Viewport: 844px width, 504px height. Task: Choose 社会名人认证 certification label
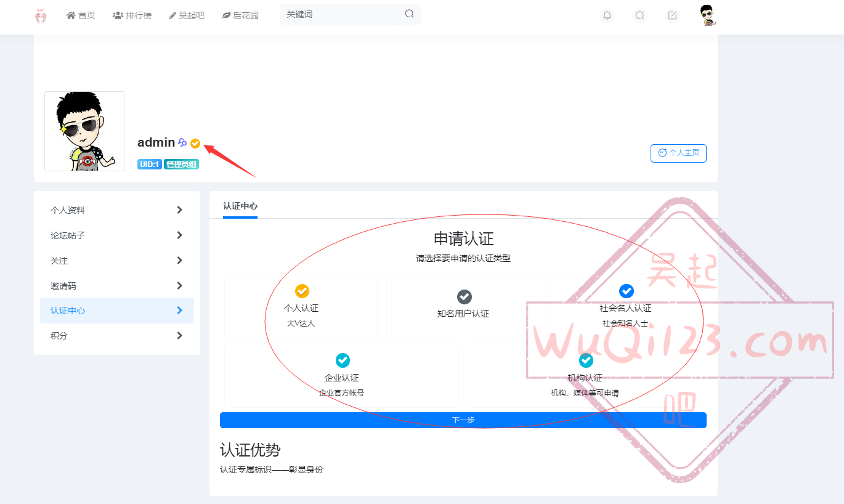click(625, 308)
